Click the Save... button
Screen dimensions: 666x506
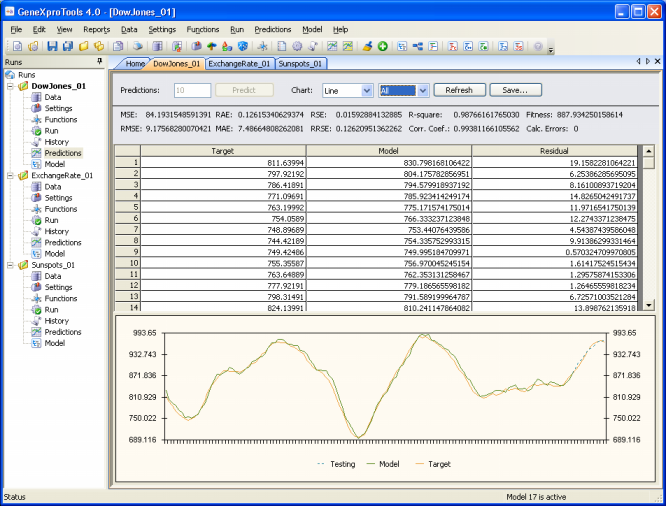(515, 90)
